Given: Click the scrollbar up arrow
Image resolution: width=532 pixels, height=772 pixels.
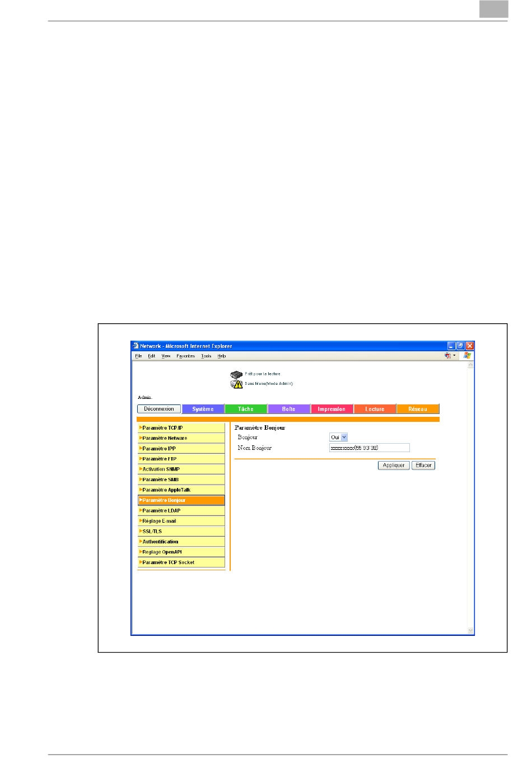Looking at the screenshot, I should (470, 365).
